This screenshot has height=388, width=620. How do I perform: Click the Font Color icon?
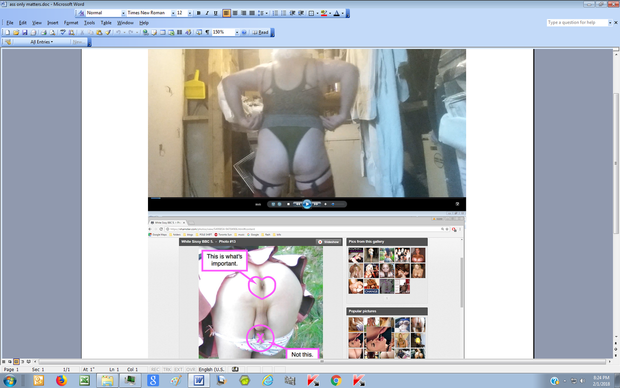click(x=336, y=13)
